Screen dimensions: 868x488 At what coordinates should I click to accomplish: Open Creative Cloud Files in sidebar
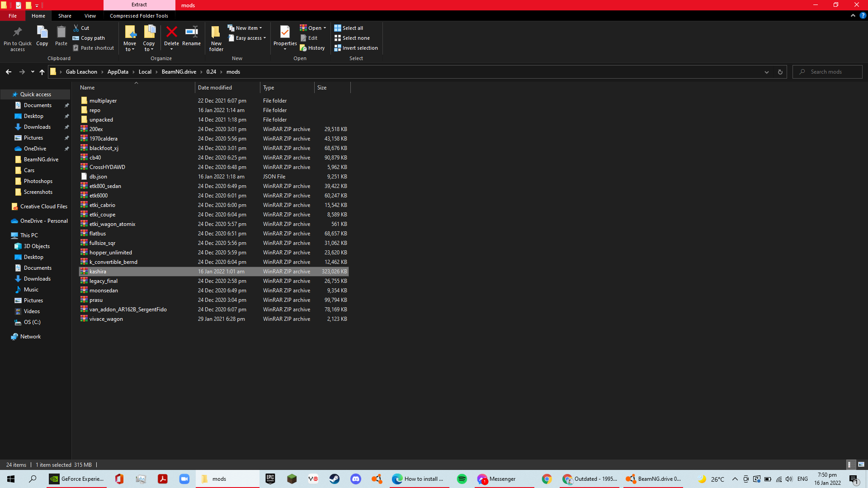[x=43, y=206]
